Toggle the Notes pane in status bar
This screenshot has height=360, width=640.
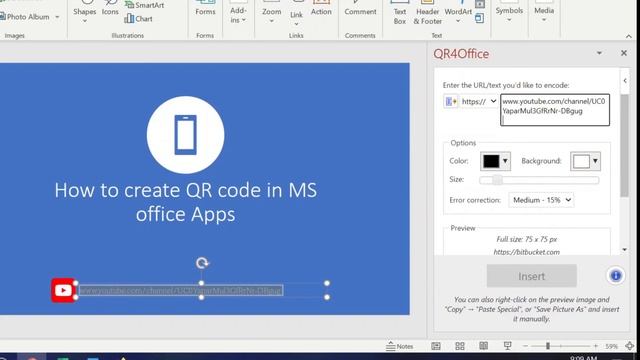click(x=400, y=346)
